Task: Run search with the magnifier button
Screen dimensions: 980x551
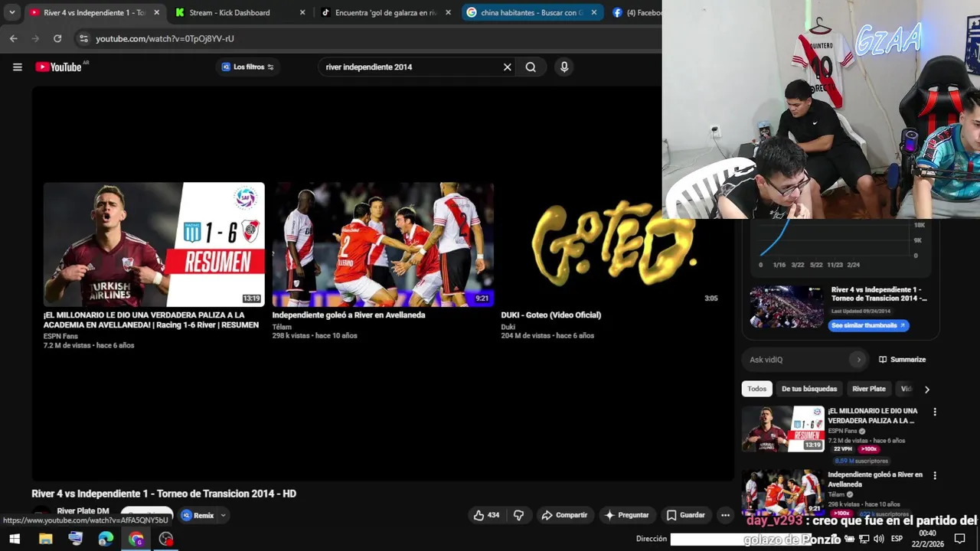Action: click(531, 67)
